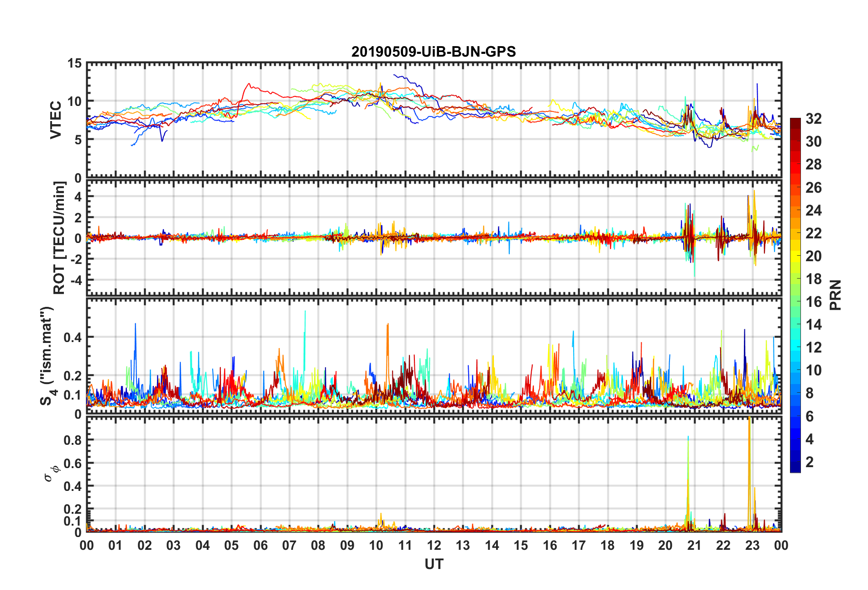Click the UT axis hour label 05
This screenshot has width=868, height=590.
231,545
